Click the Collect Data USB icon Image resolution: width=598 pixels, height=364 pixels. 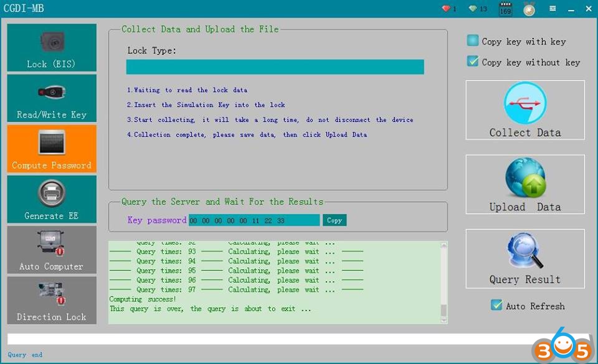524,104
